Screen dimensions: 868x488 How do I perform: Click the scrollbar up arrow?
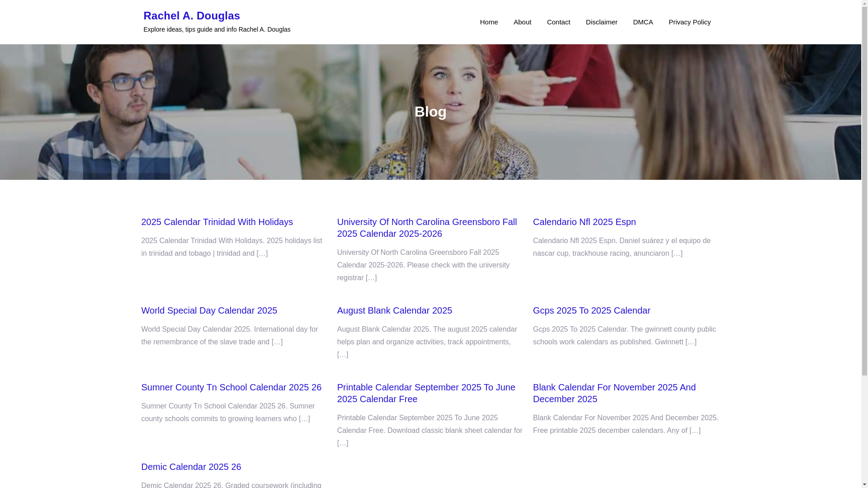click(x=864, y=4)
